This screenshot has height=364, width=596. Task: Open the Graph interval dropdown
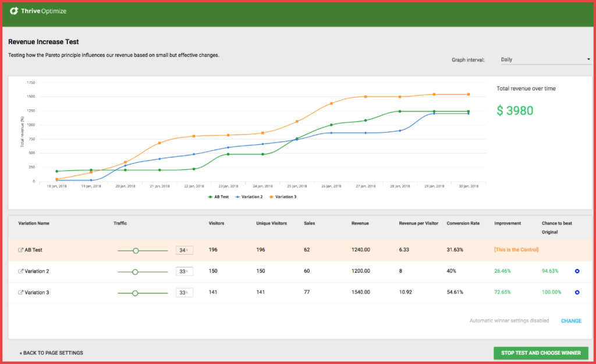click(545, 59)
